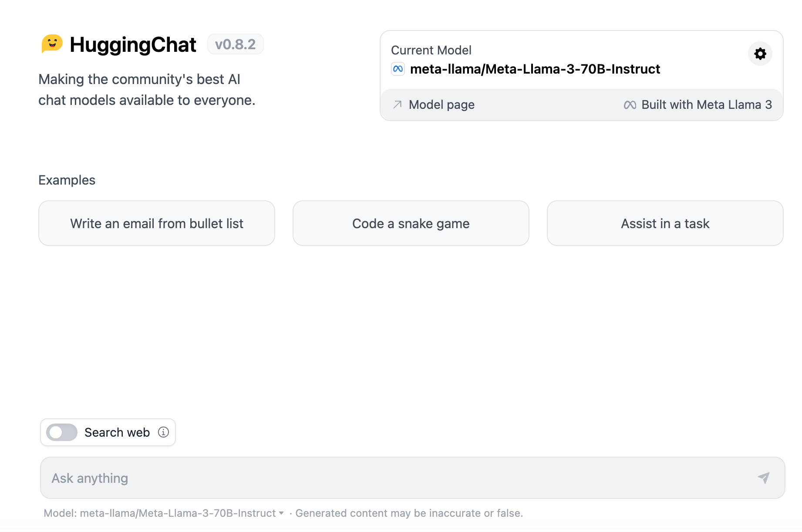The image size is (802, 532).
Task: Open the model selector dropdown at bottom
Action: [164, 513]
